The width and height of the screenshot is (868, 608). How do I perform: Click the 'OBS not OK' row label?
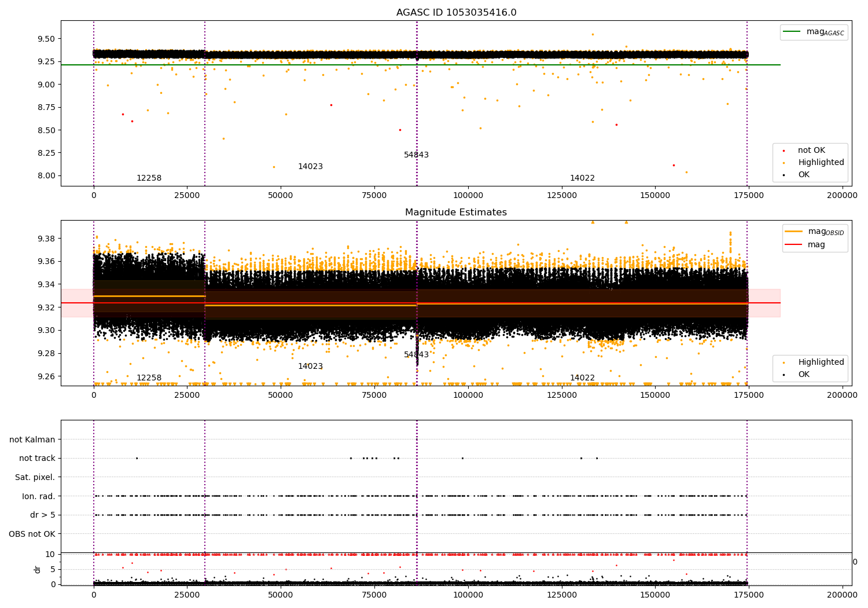click(32, 534)
